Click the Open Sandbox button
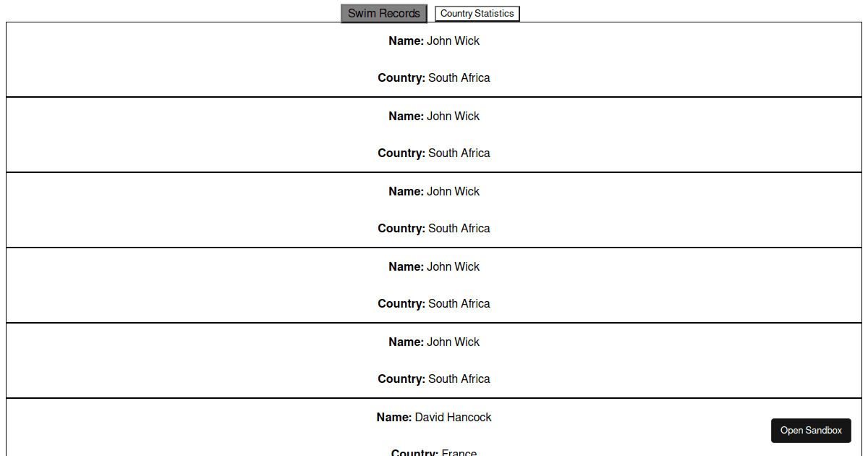 [811, 431]
